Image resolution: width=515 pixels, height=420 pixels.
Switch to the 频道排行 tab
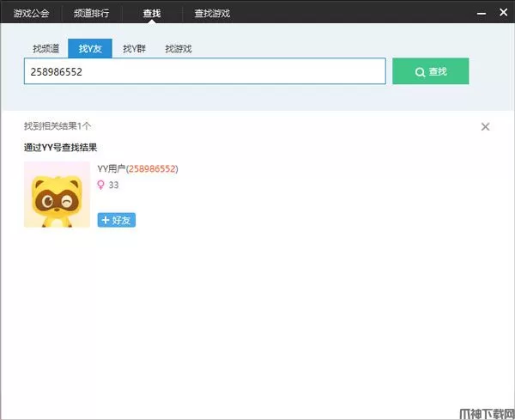(91, 13)
